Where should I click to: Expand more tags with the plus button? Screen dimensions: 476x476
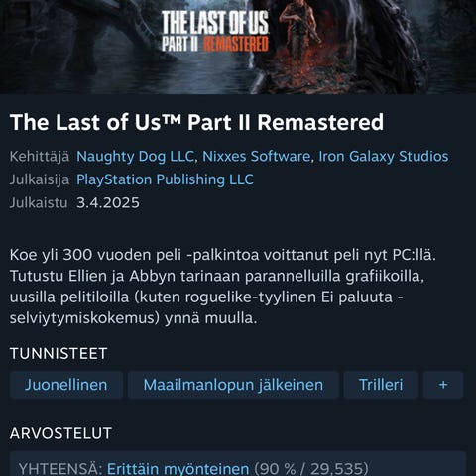[443, 385]
